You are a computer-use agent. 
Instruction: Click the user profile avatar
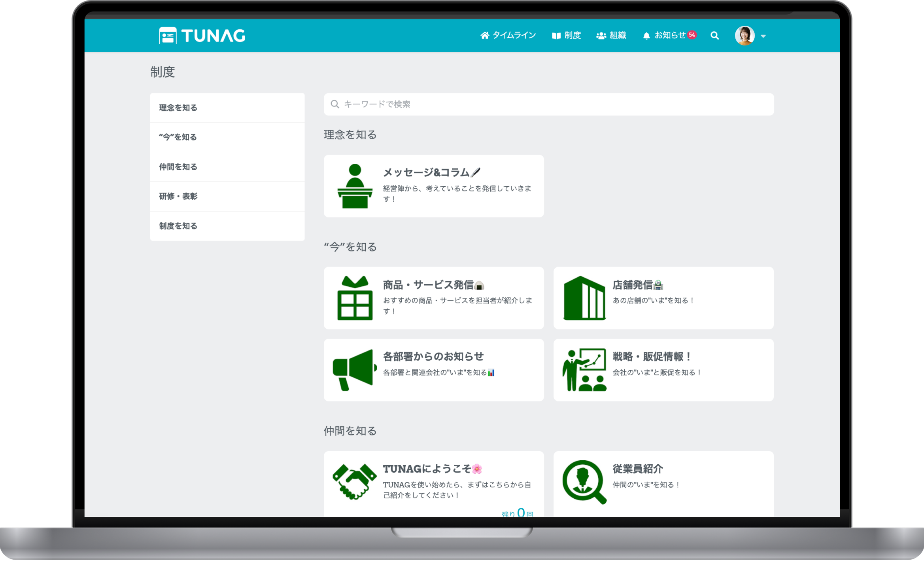point(744,36)
